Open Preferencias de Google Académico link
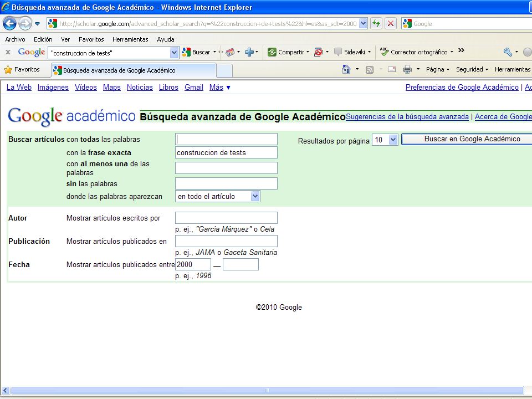The height and width of the screenshot is (399, 532). pos(462,87)
